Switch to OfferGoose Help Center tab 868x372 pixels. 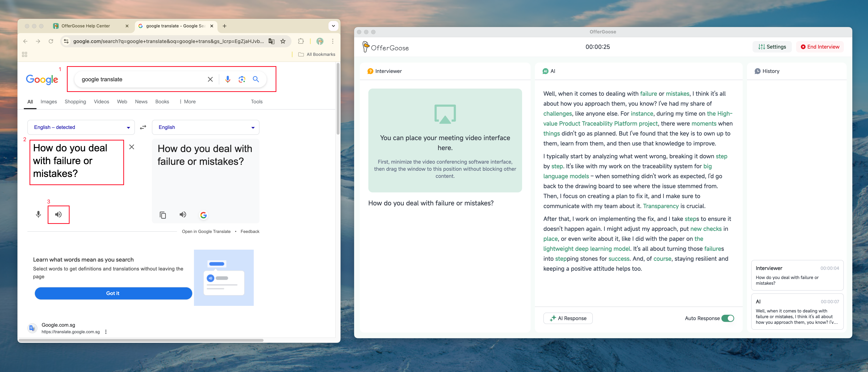tap(86, 26)
